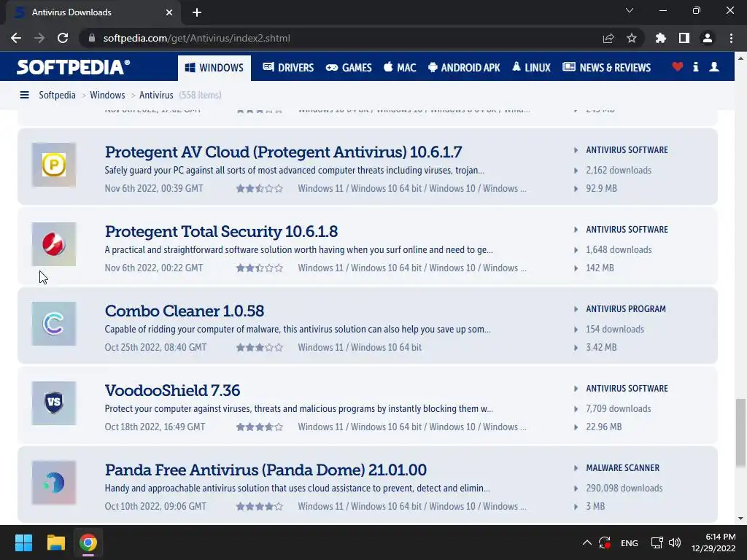Open Combo Cleaner product icon

54,324
